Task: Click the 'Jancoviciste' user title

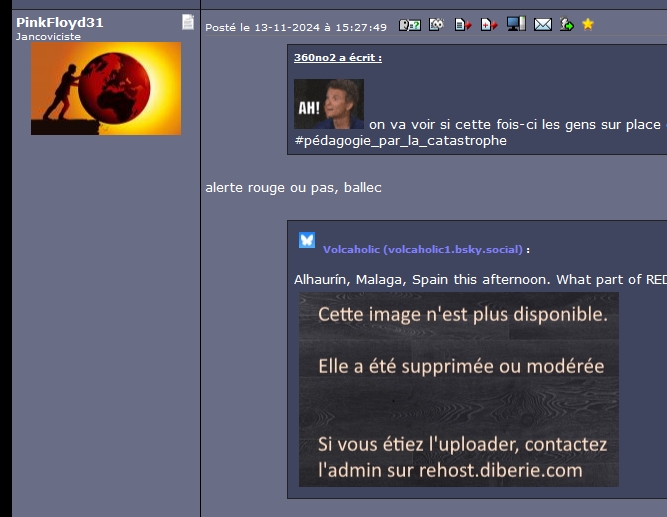Action: point(48,37)
